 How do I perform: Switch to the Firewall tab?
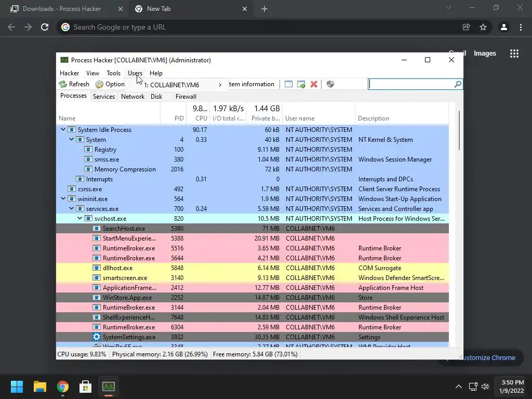coord(186,96)
